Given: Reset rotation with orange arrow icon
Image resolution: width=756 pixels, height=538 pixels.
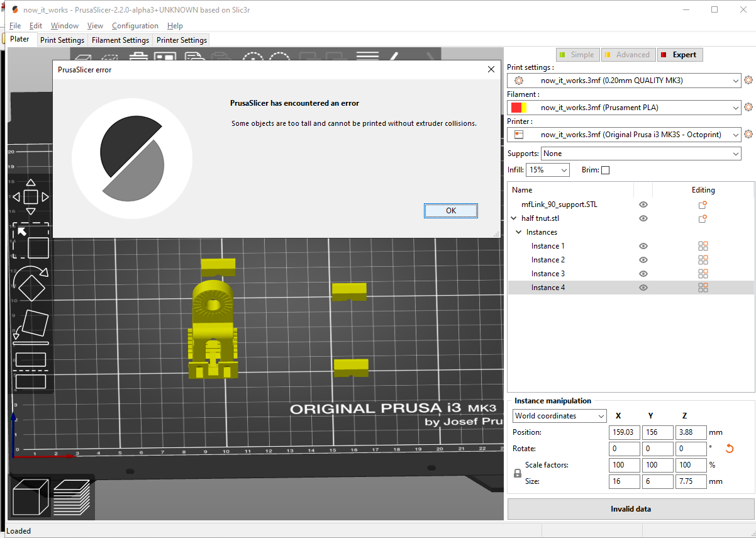Looking at the screenshot, I should [730, 449].
